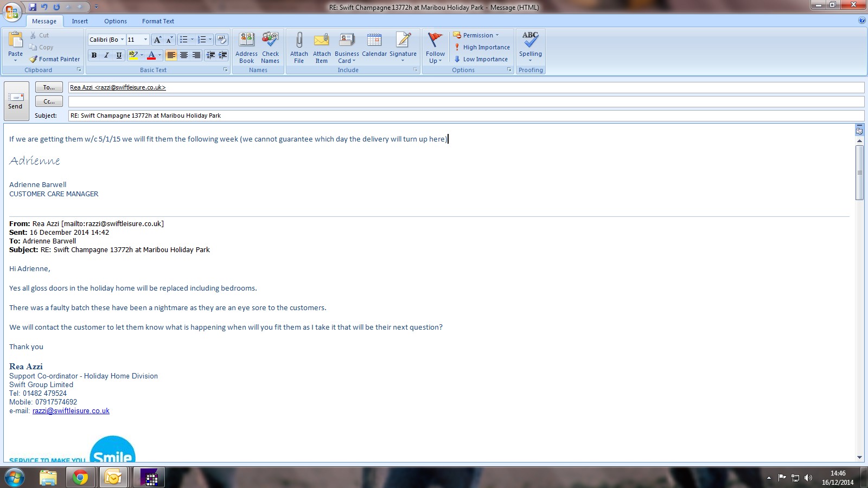Show the clock and date panel
Image resolution: width=868 pixels, height=488 pixels.
click(838, 478)
